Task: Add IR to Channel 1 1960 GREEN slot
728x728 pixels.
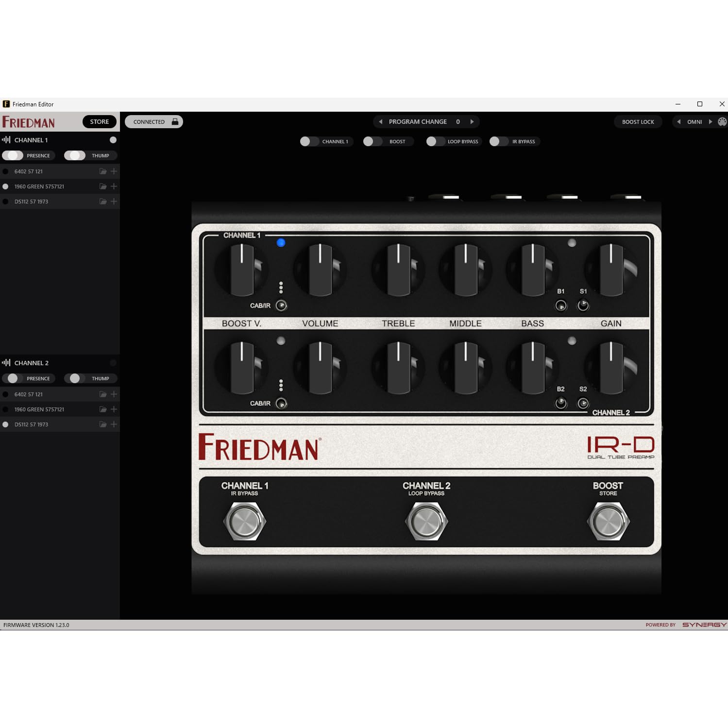Action: [114, 186]
